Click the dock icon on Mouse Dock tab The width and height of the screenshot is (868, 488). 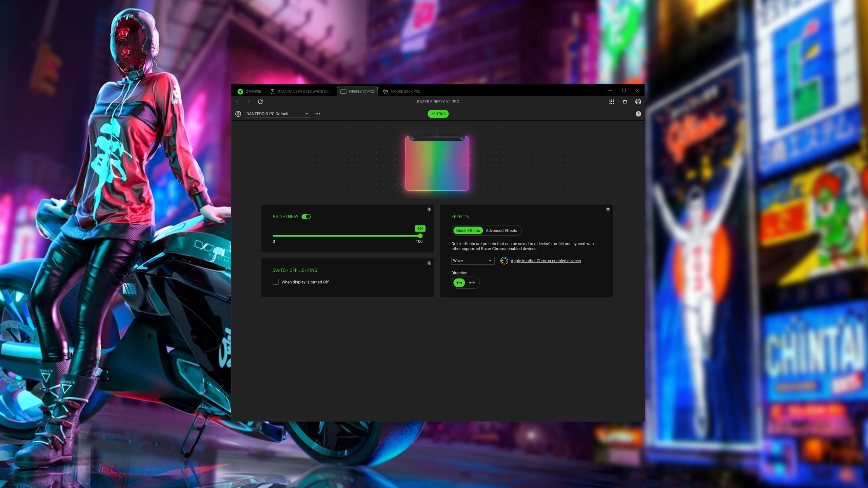tap(386, 91)
